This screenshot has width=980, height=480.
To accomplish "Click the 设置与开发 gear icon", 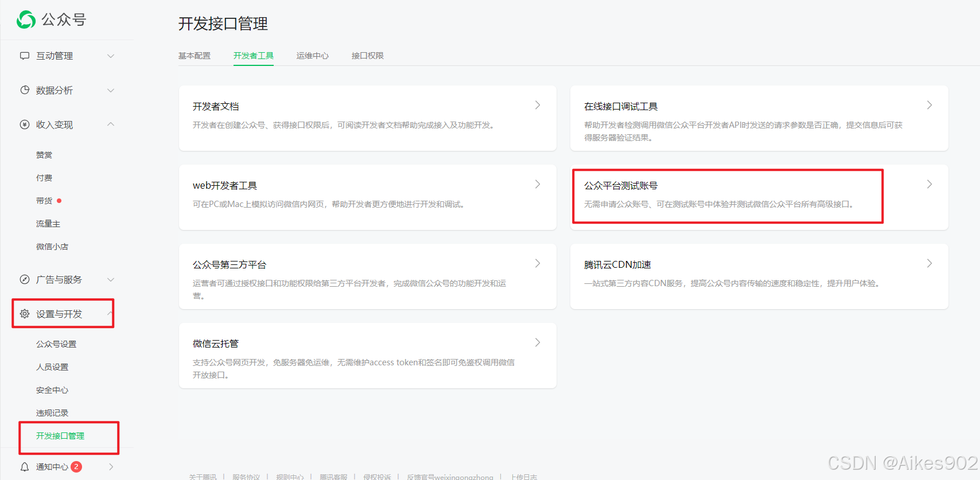I will click(25, 314).
